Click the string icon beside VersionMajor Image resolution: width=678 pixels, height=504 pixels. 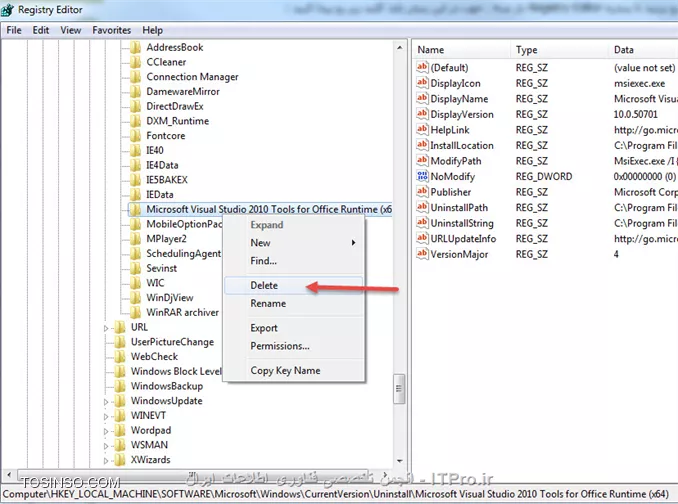422,254
